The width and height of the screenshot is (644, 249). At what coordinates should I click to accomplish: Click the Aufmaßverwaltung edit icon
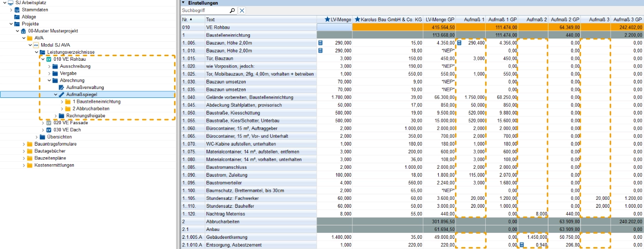[x=62, y=87]
